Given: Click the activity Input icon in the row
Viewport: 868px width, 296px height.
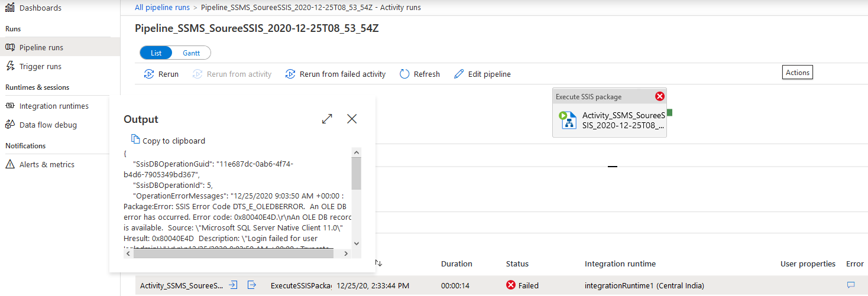Looking at the screenshot, I should point(233,285).
